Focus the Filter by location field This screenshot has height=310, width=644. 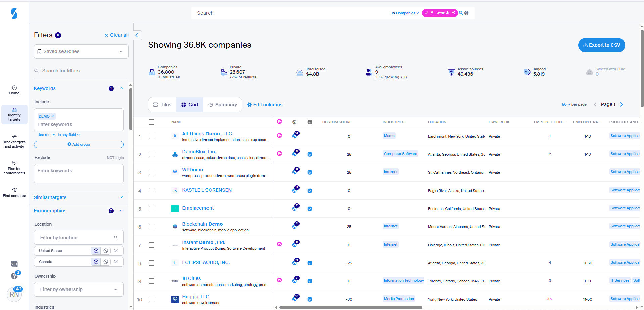pos(79,238)
